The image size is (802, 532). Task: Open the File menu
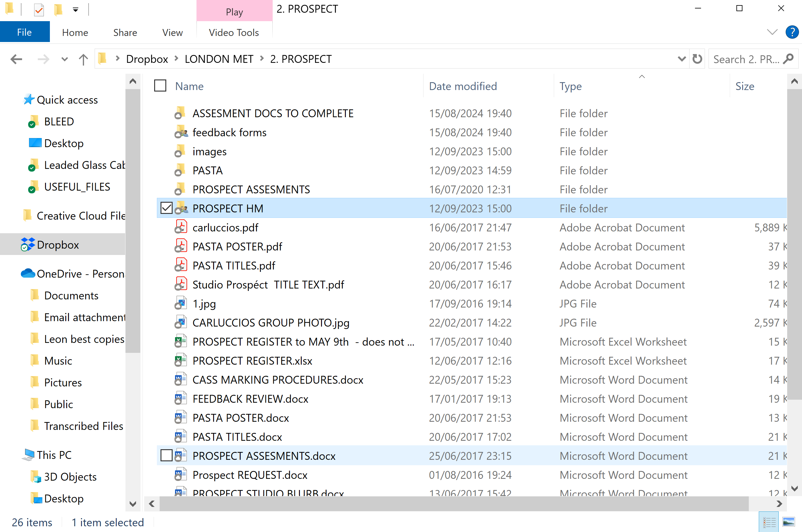tap(24, 32)
